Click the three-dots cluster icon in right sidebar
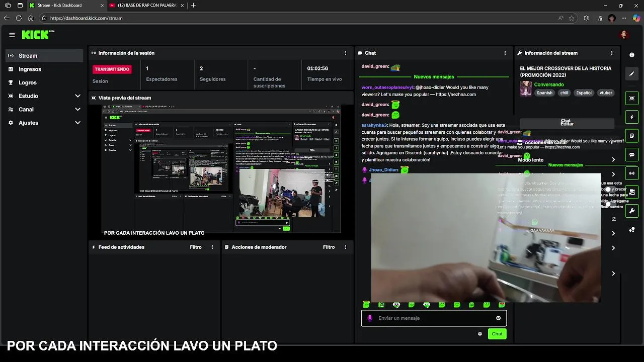Image resolution: width=644 pixels, height=362 pixels. 632,230
